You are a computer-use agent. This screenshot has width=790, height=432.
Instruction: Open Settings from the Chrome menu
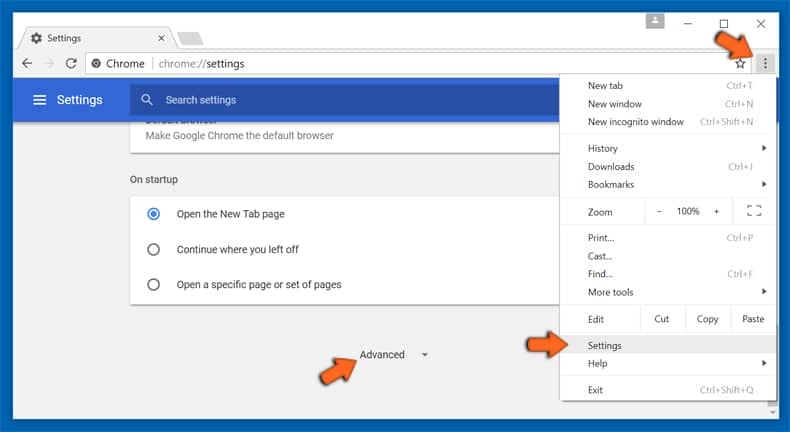[x=668, y=346]
